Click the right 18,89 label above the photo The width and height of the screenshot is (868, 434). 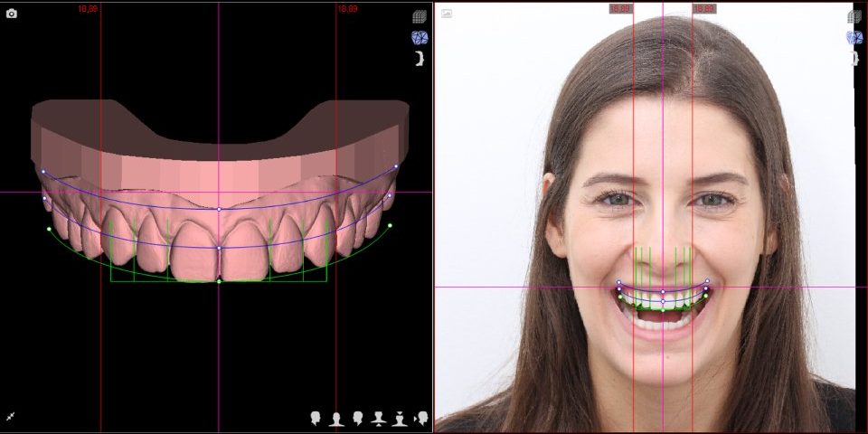(704, 9)
